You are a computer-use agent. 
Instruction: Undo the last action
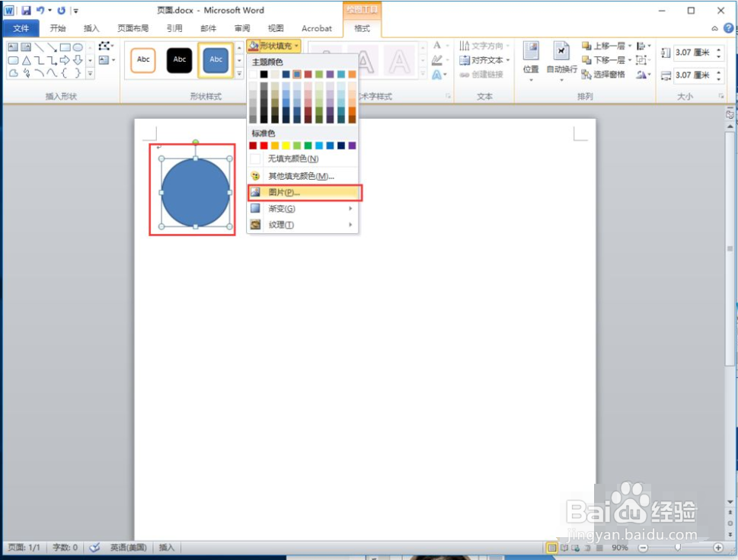[40, 10]
